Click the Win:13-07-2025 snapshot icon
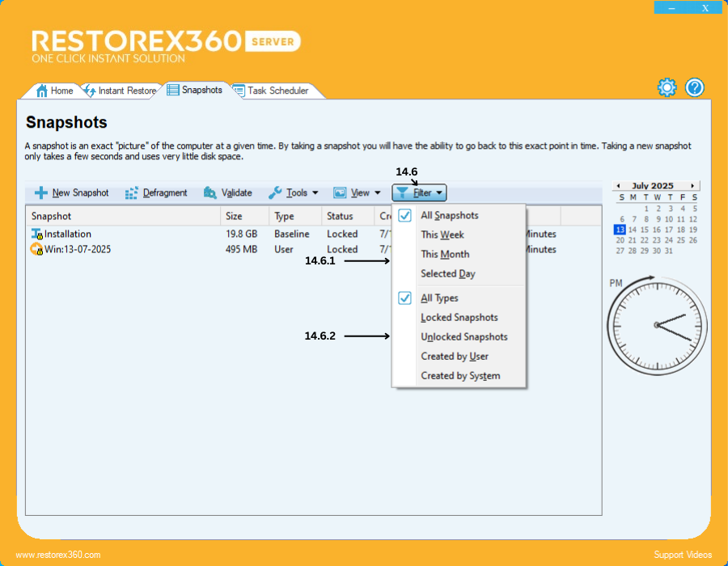The width and height of the screenshot is (728, 566). [36, 249]
